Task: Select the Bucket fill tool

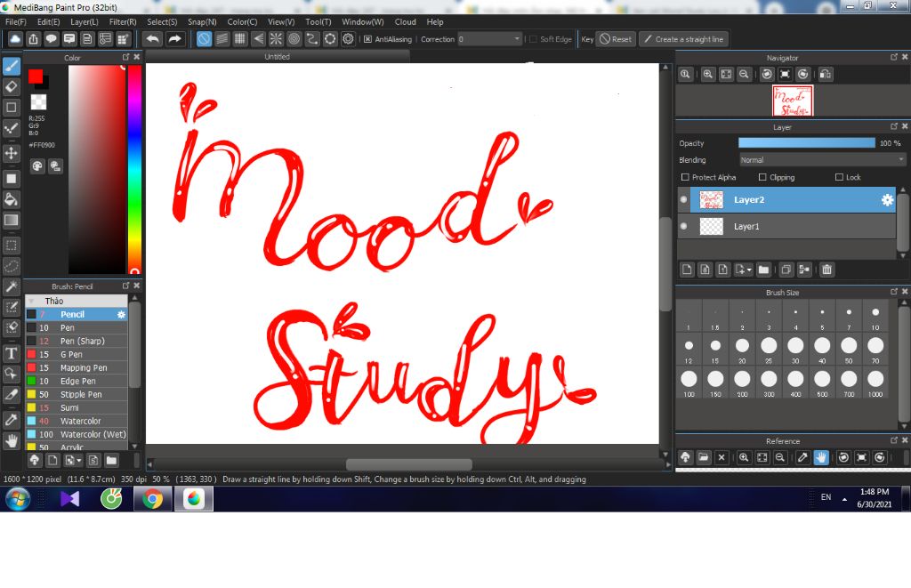Action: 12,199
